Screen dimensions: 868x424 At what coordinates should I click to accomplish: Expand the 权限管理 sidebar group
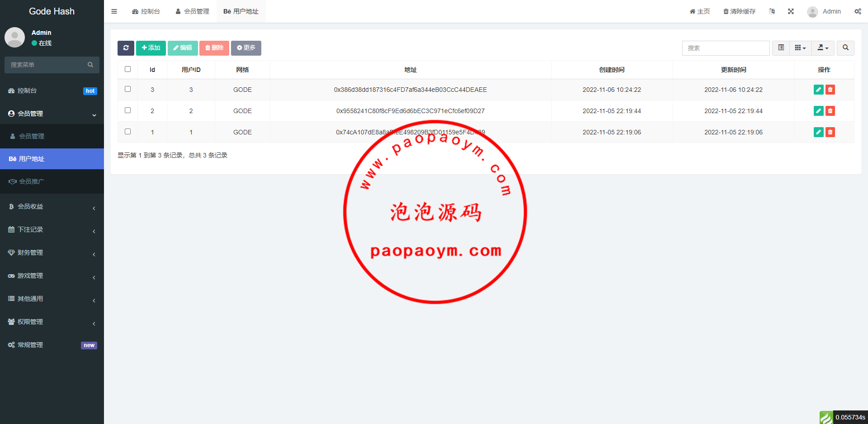click(x=52, y=322)
